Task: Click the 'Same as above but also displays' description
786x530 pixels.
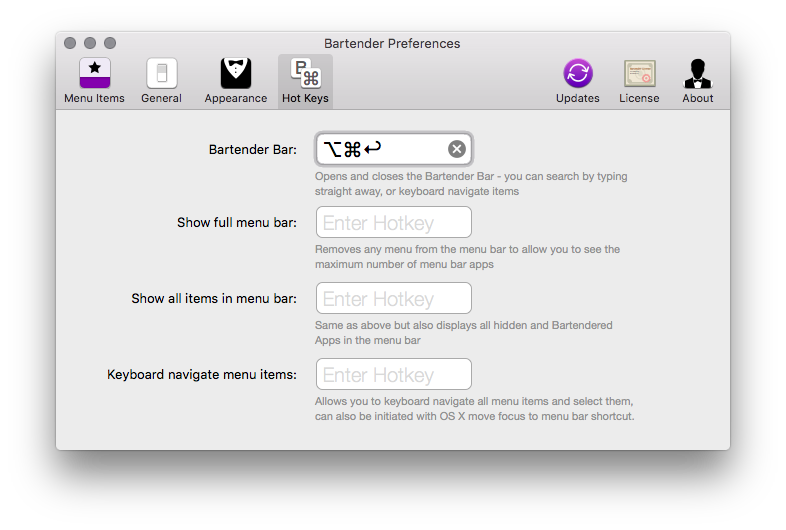Action: tap(464, 332)
